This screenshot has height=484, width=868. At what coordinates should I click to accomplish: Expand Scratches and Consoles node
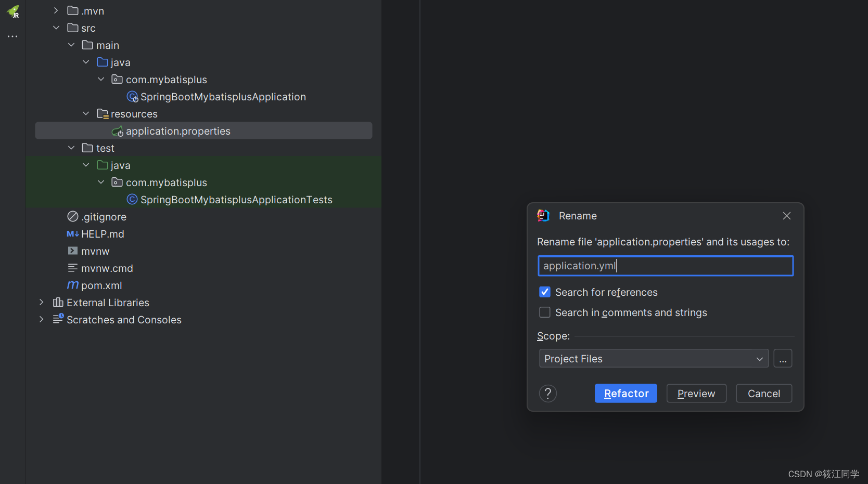click(x=42, y=319)
